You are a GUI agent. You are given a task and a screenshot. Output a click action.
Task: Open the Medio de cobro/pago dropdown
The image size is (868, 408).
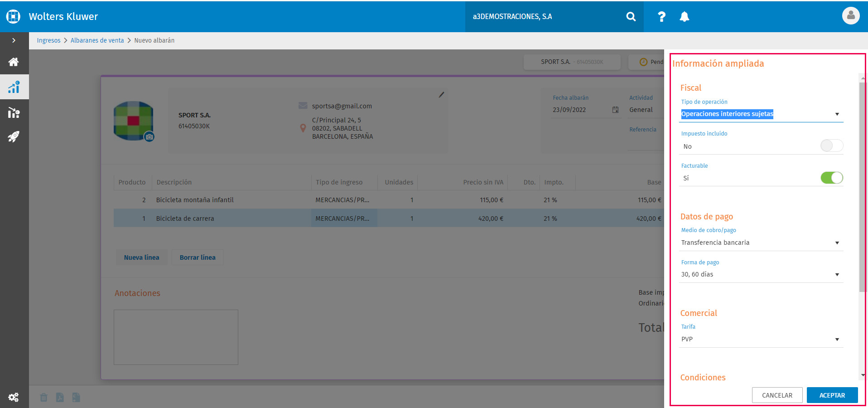(761, 243)
